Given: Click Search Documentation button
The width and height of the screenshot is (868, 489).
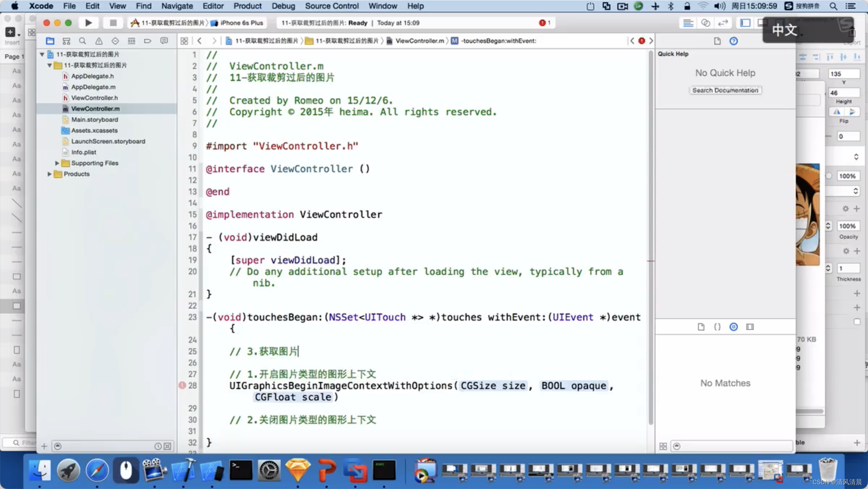Looking at the screenshot, I should (725, 90).
